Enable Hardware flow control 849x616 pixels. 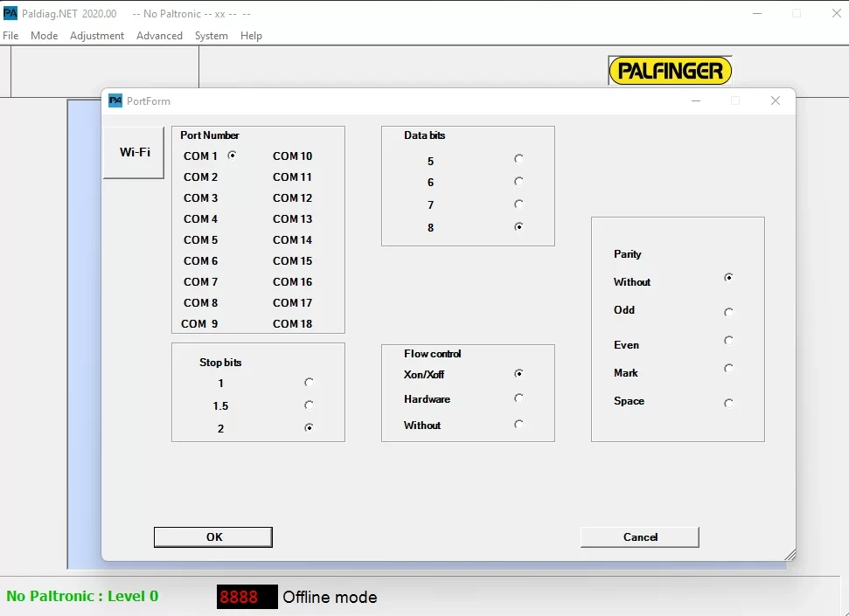point(519,398)
